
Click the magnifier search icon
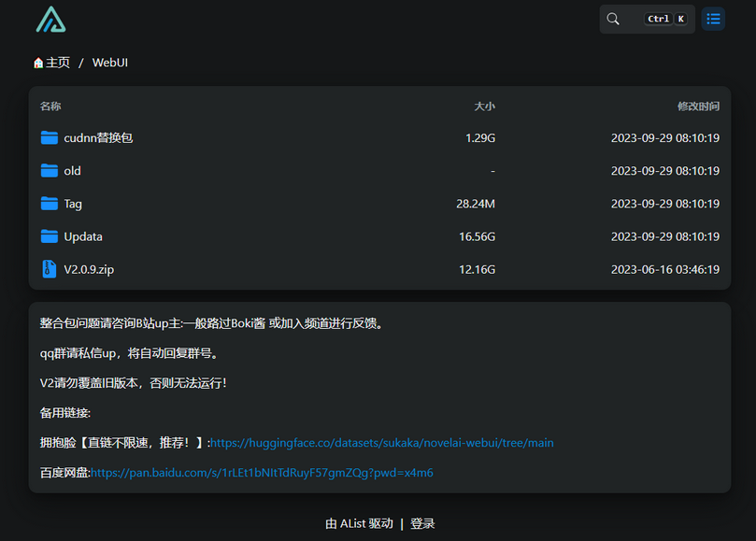[x=613, y=19]
